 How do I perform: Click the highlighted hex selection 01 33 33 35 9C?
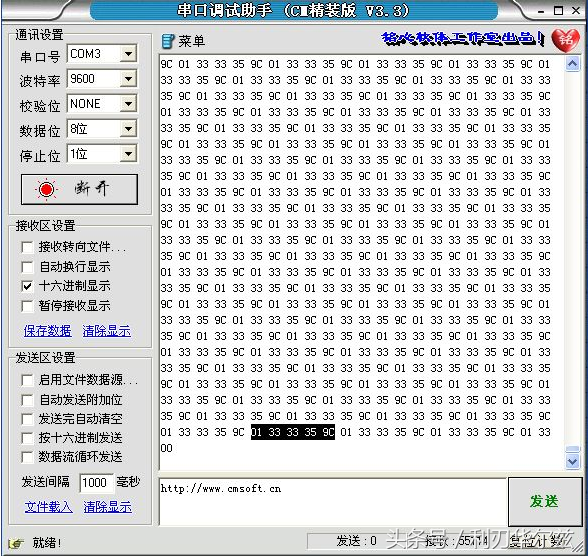(x=292, y=432)
